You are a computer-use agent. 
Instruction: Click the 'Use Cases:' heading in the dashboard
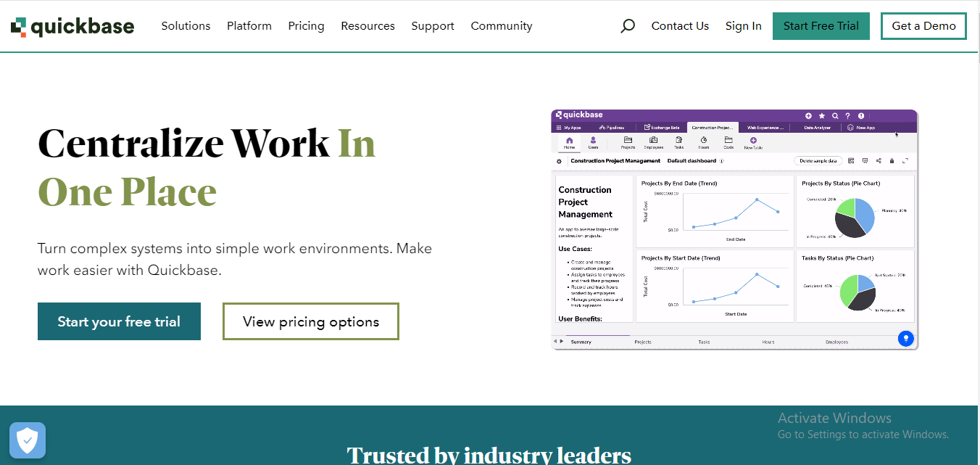(575, 249)
